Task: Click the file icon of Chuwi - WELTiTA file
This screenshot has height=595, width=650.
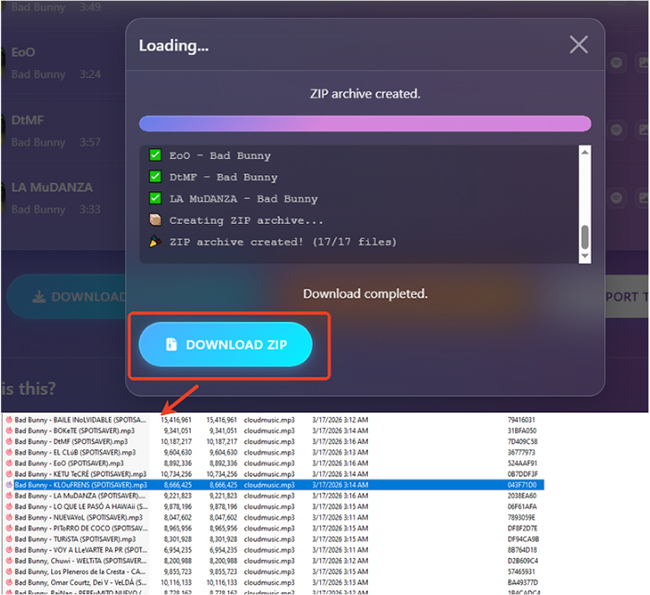Action: [x=9, y=561]
